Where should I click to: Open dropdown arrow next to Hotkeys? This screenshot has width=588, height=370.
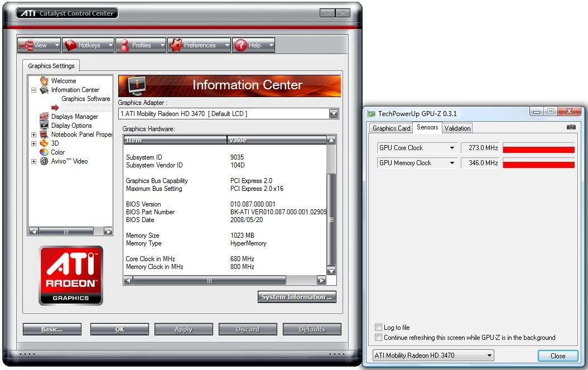(110, 45)
